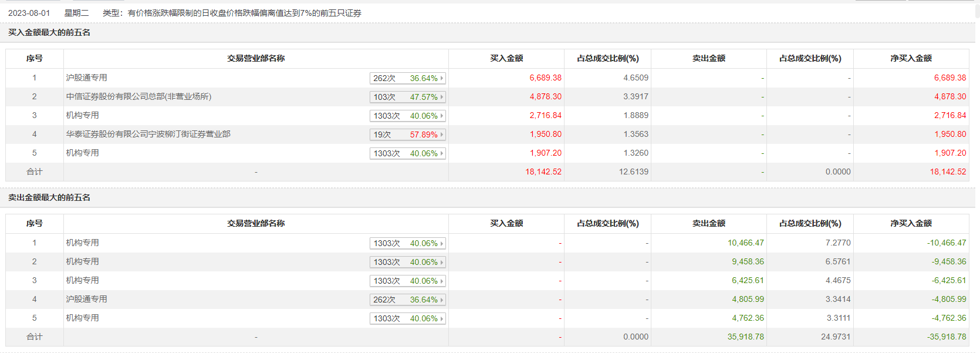Click the 40.06% arrow in buy table row 5
The height and width of the screenshot is (353, 980).
(x=441, y=153)
